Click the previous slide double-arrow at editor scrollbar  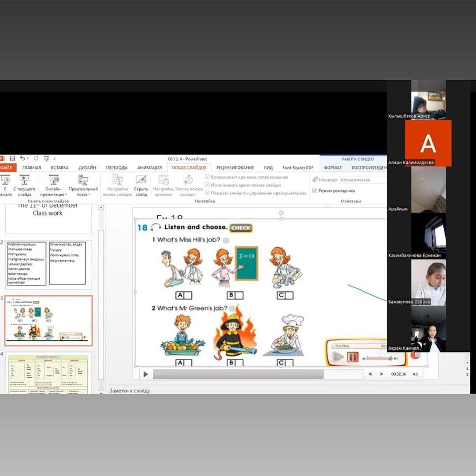[x=468, y=369]
